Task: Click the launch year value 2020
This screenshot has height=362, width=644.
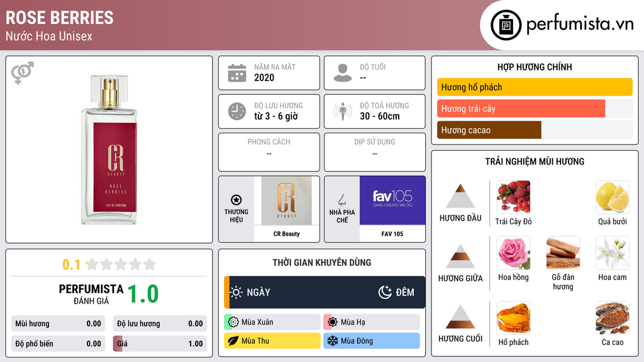Action: (264, 77)
